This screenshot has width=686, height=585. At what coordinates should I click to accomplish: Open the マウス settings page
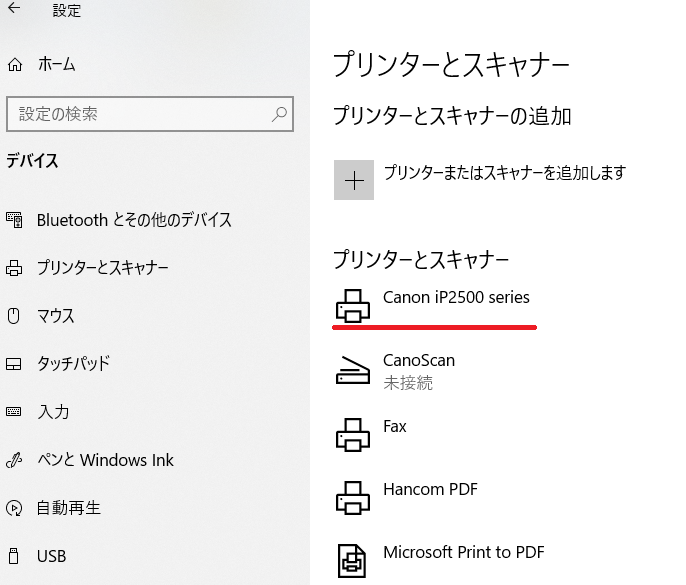tap(56, 316)
